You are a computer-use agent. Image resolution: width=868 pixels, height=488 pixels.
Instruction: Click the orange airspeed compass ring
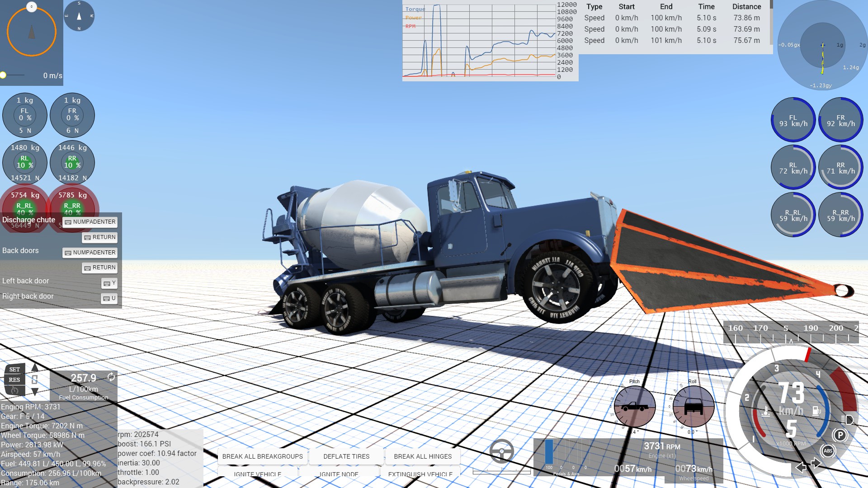click(x=32, y=32)
